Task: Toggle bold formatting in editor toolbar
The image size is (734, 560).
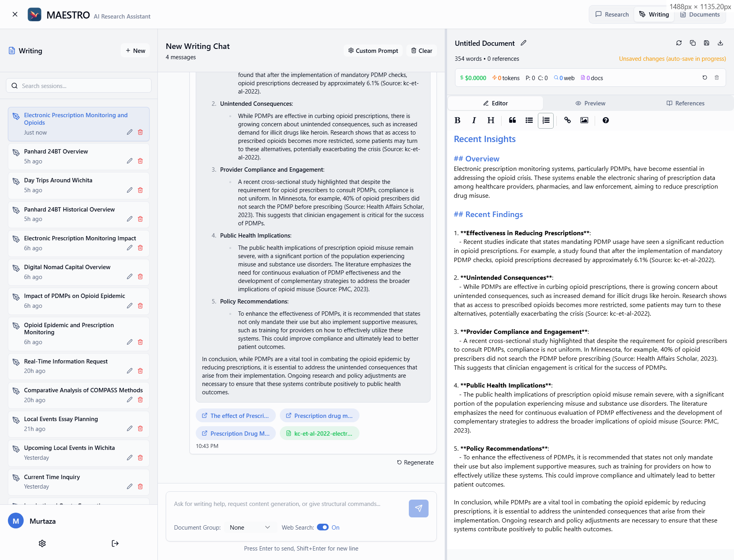Action: [457, 120]
